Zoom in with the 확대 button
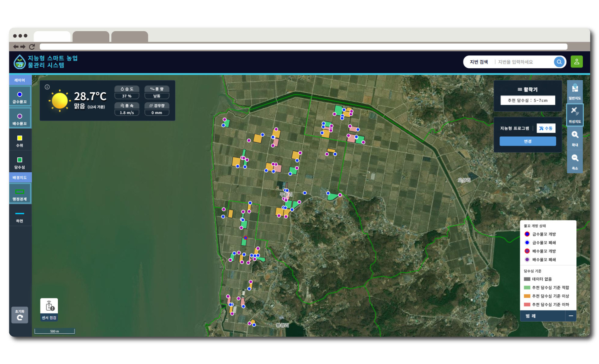This screenshot has height=364, width=599. [575, 138]
